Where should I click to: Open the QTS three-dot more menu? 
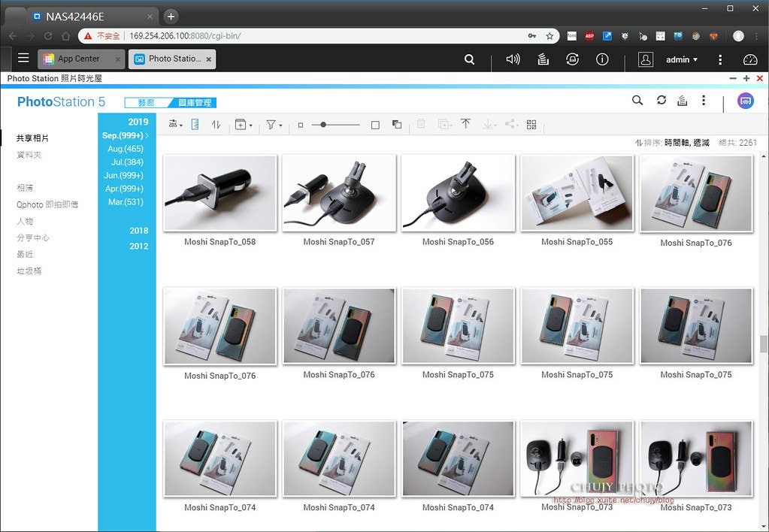coord(720,59)
